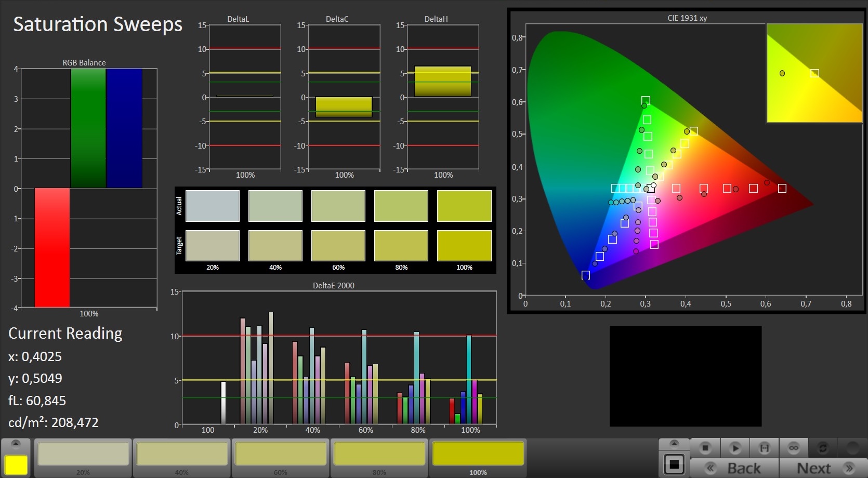Click the Actual 100% color patch
This screenshot has width=868, height=478.
464,206
